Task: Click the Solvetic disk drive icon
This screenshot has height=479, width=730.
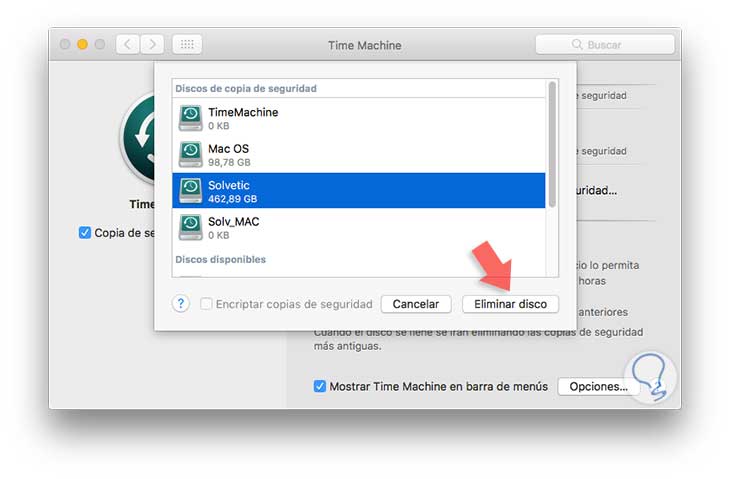Action: [190, 191]
